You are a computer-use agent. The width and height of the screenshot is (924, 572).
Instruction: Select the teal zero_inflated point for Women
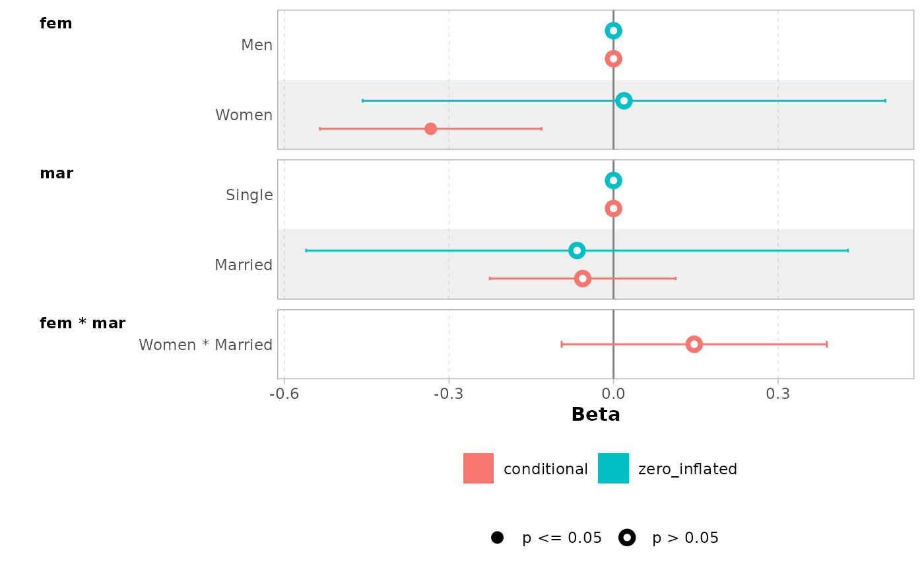pyautogui.click(x=624, y=100)
